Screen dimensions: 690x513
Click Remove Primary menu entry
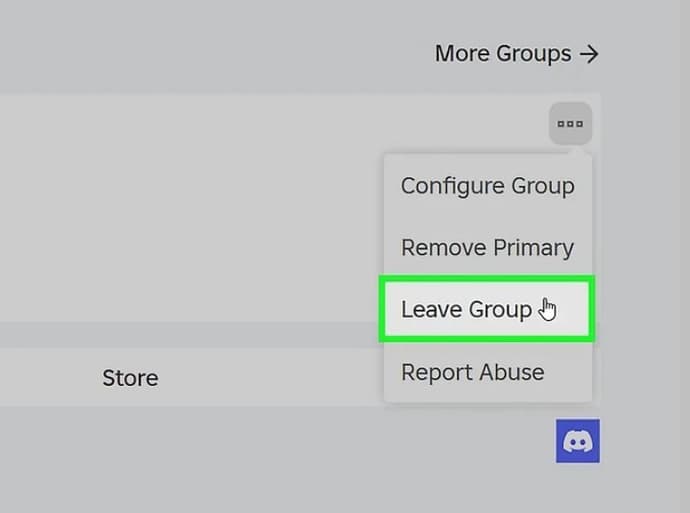(x=487, y=248)
